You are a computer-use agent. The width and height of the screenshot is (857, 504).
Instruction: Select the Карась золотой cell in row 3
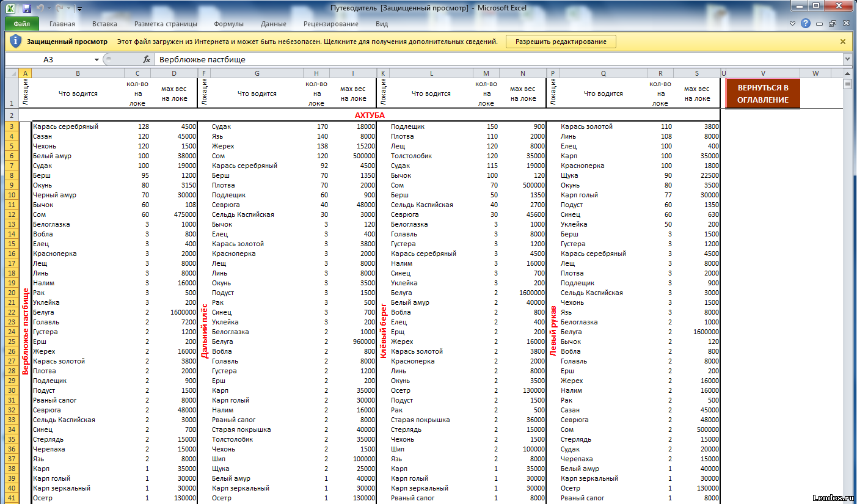[x=603, y=126]
